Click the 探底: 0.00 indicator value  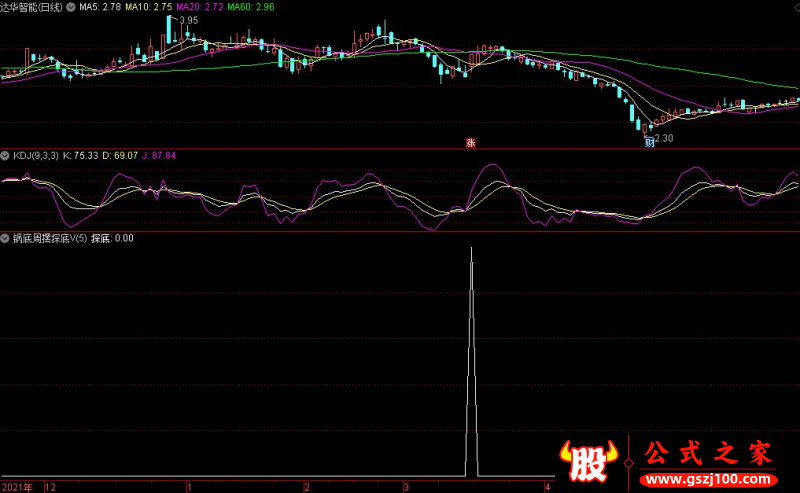tap(112, 238)
